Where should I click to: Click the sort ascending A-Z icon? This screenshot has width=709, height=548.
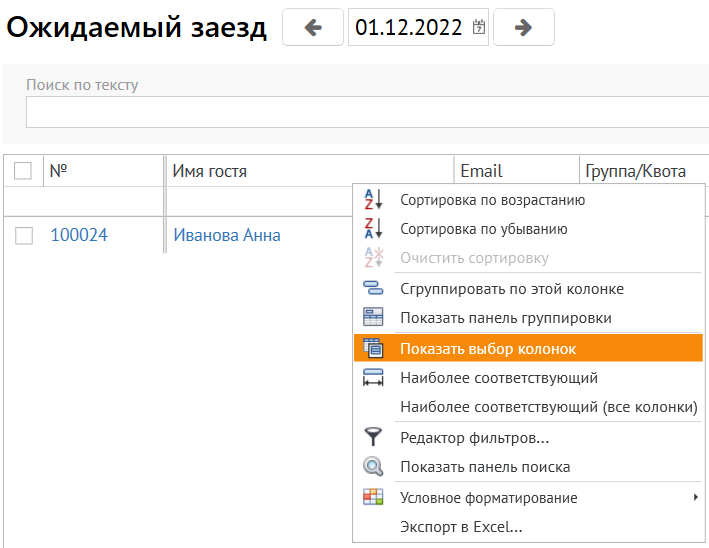(x=372, y=200)
